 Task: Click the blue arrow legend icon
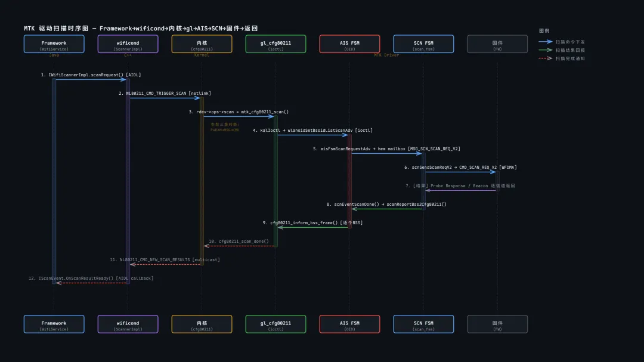pyautogui.click(x=546, y=42)
